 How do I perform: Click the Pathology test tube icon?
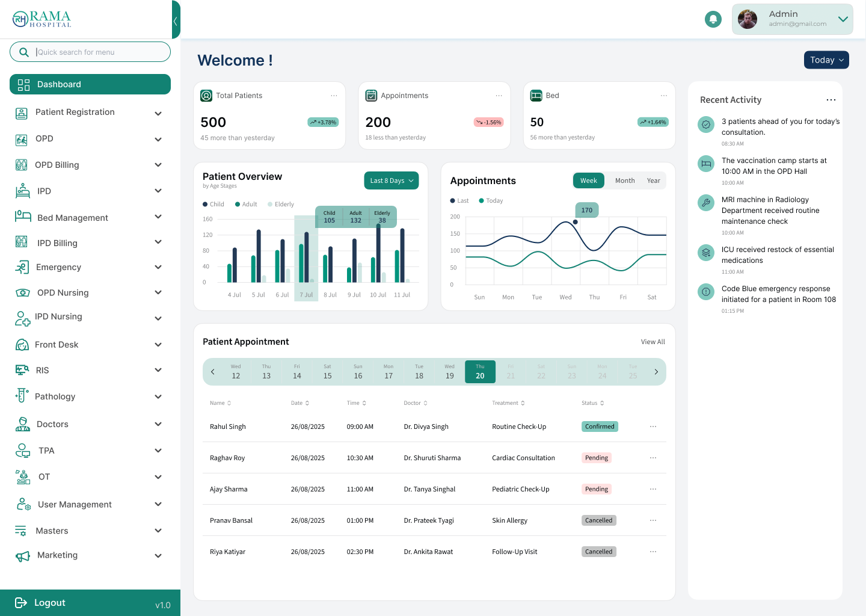[x=22, y=395]
